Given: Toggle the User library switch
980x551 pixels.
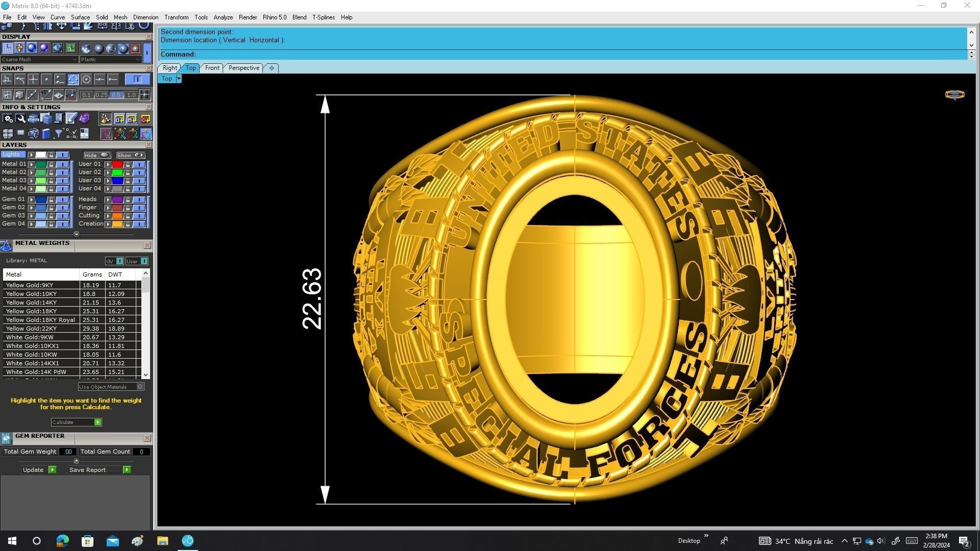Looking at the screenshot, I should 137,261.
